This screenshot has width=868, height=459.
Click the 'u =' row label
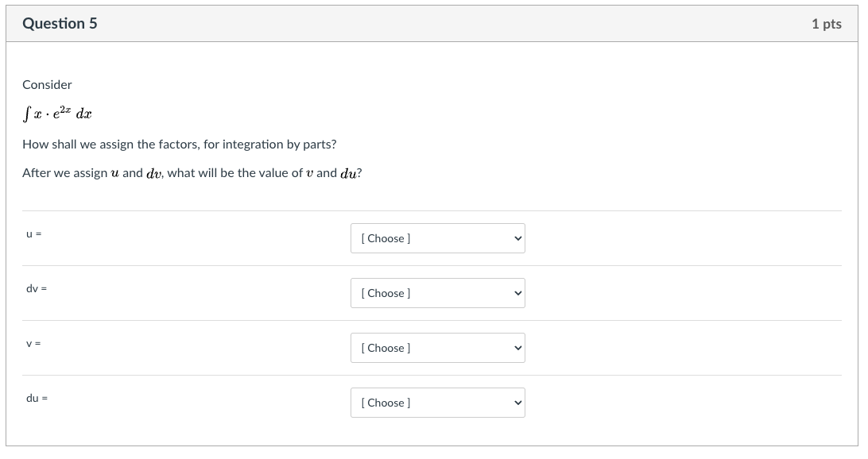tap(33, 233)
